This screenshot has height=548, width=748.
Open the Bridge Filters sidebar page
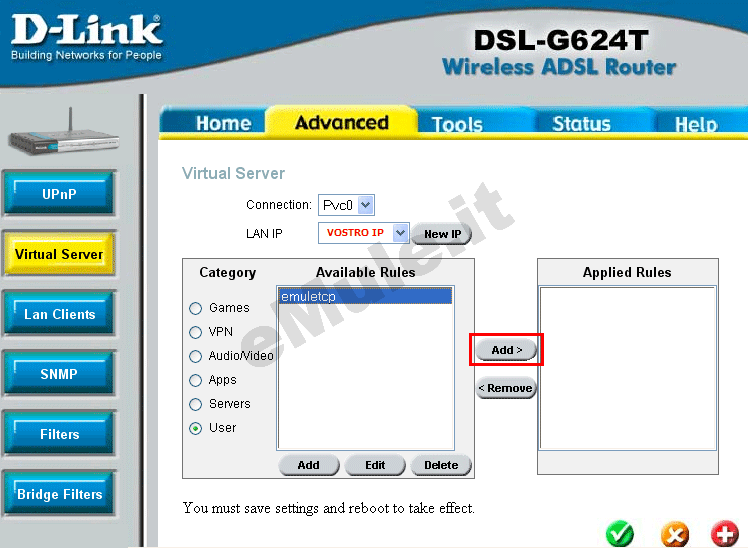59,495
